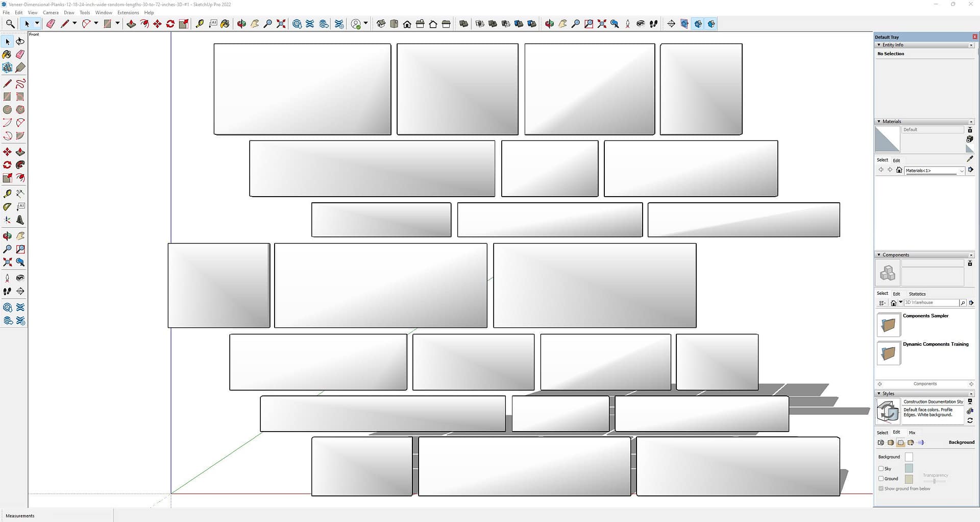This screenshot has width=980, height=522.
Task: Collapse the Entity Info panel
Action: pyautogui.click(x=879, y=45)
